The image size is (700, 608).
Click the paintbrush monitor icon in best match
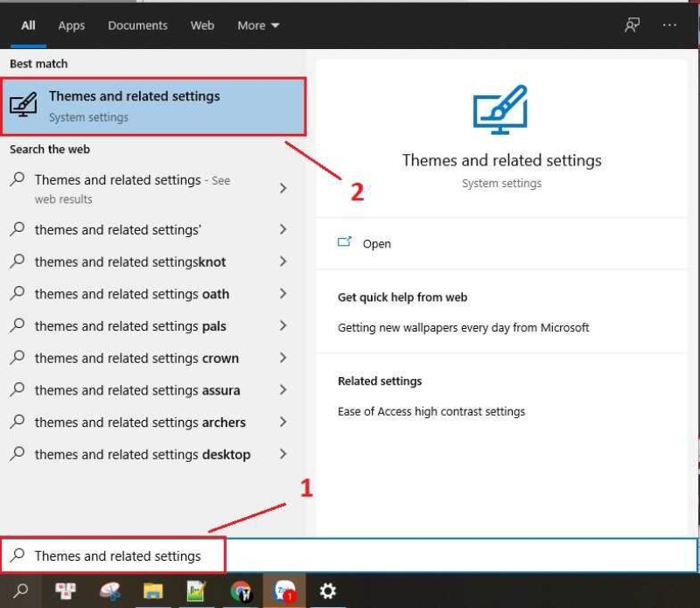pyautogui.click(x=24, y=105)
